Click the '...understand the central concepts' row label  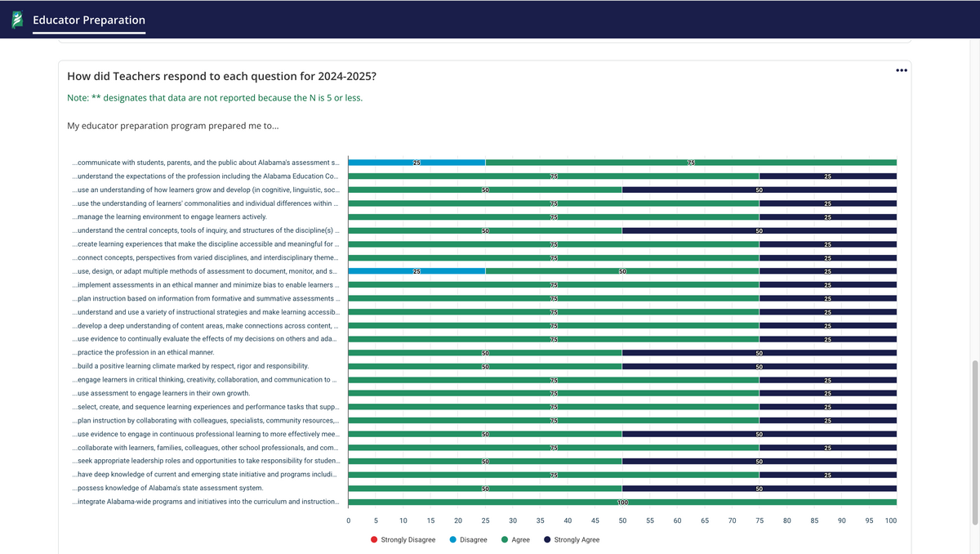click(205, 230)
